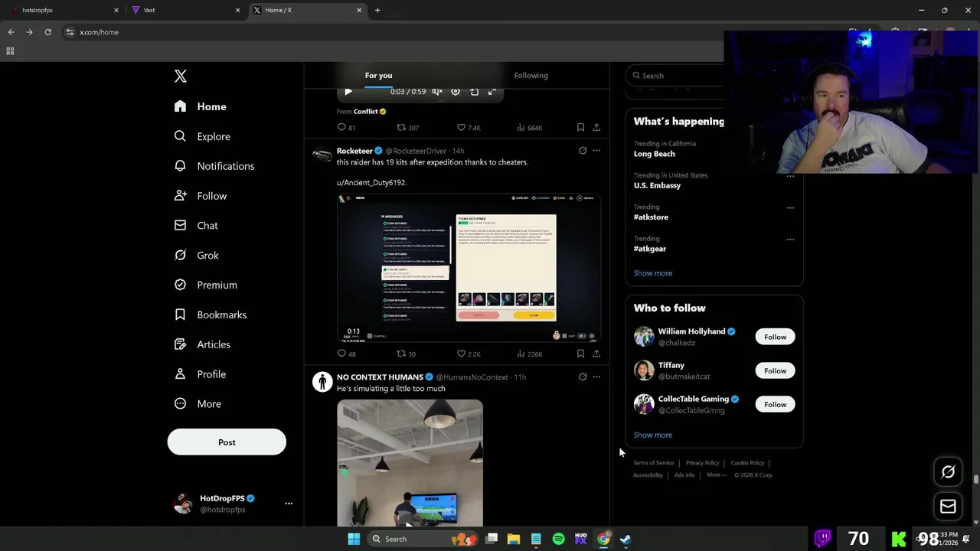Repost Rocketeer post with 30 reposts
Image resolution: width=980 pixels, height=551 pixels.
pos(406,354)
